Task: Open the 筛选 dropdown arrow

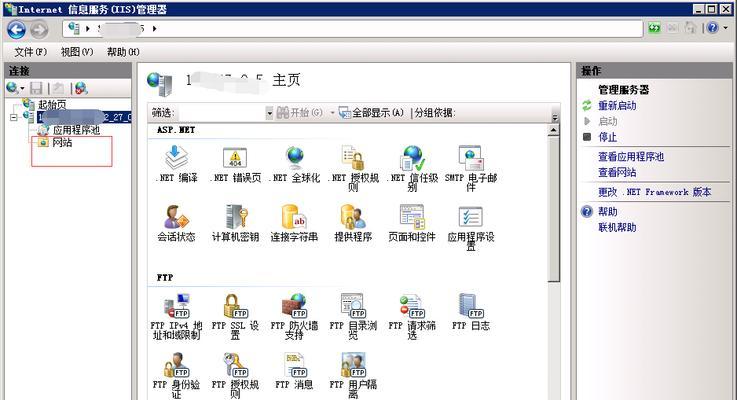Action: coord(269,113)
